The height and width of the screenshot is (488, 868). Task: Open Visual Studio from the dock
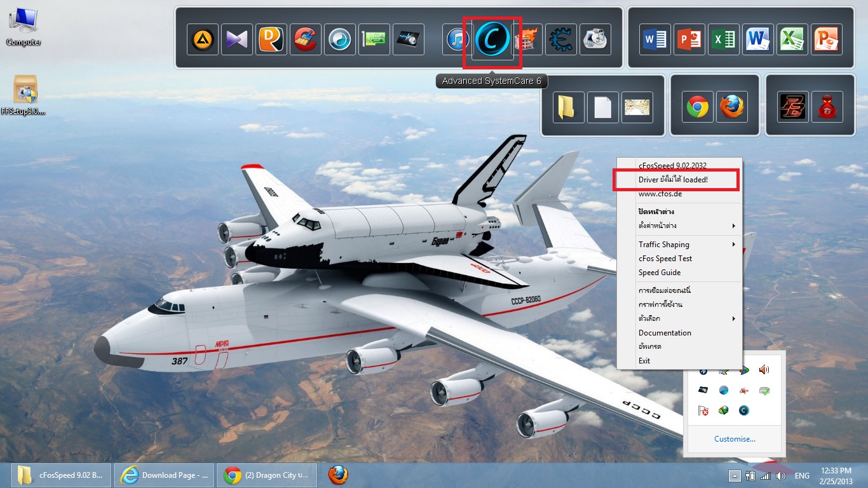238,39
